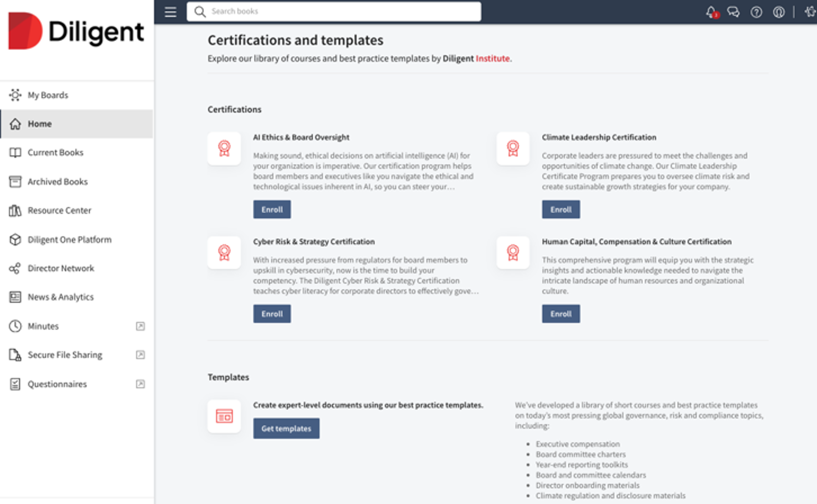
Task: Click the 'Board and committee calendars' bullet
Action: [x=591, y=475]
